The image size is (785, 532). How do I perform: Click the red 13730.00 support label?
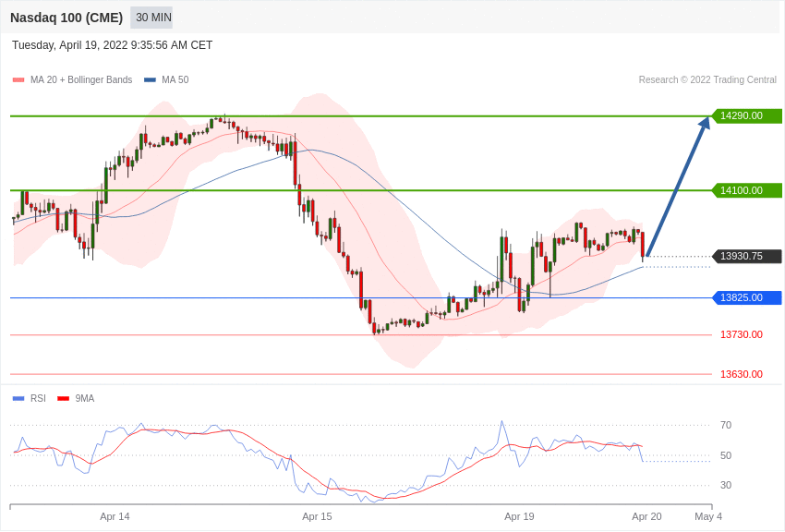pos(741,334)
